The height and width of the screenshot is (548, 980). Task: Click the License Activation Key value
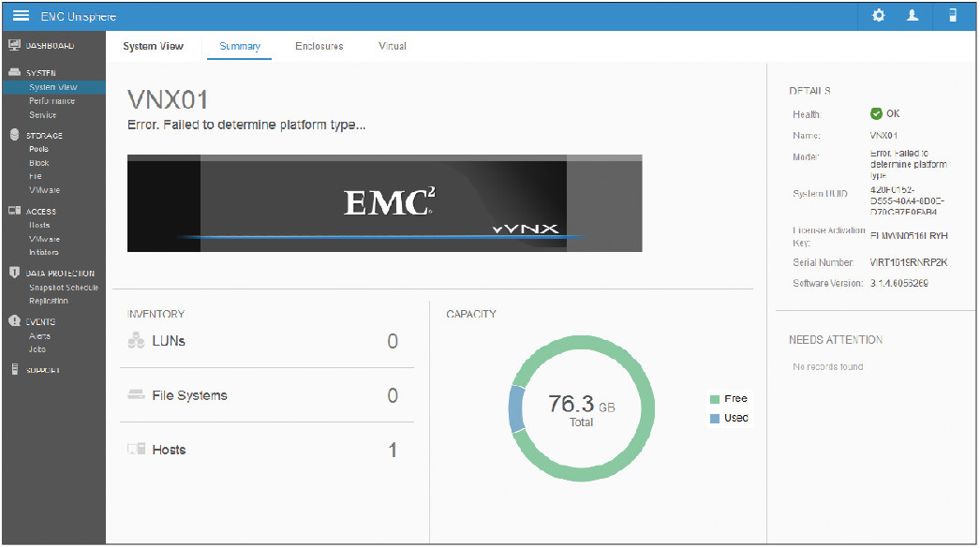[909, 235]
